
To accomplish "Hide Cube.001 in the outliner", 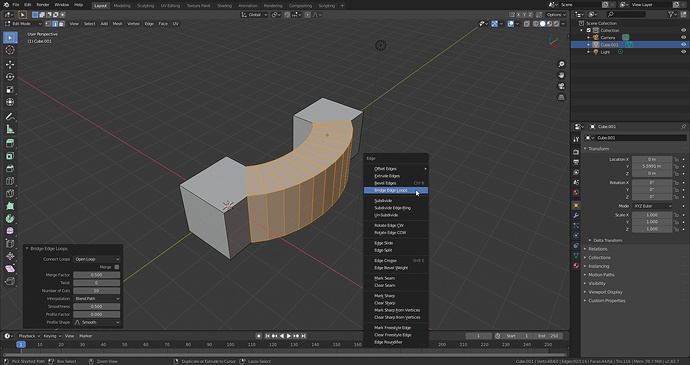I will (683, 44).
